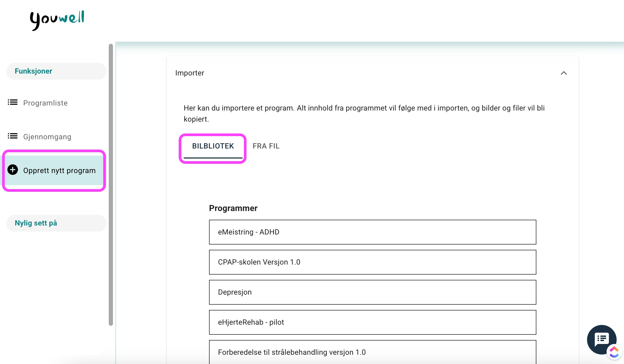Click the Gjennomgang list icon
The height and width of the screenshot is (364, 624).
(x=13, y=136)
